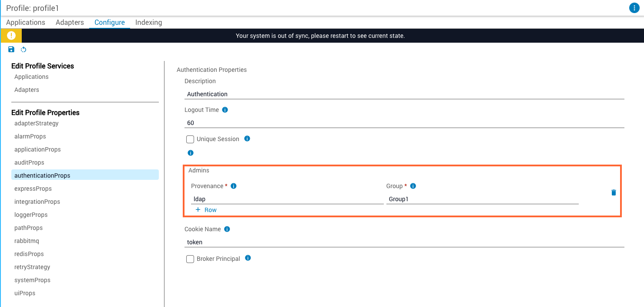Click the Logout Time input field
The height and width of the screenshot is (307, 644).
[x=404, y=123]
